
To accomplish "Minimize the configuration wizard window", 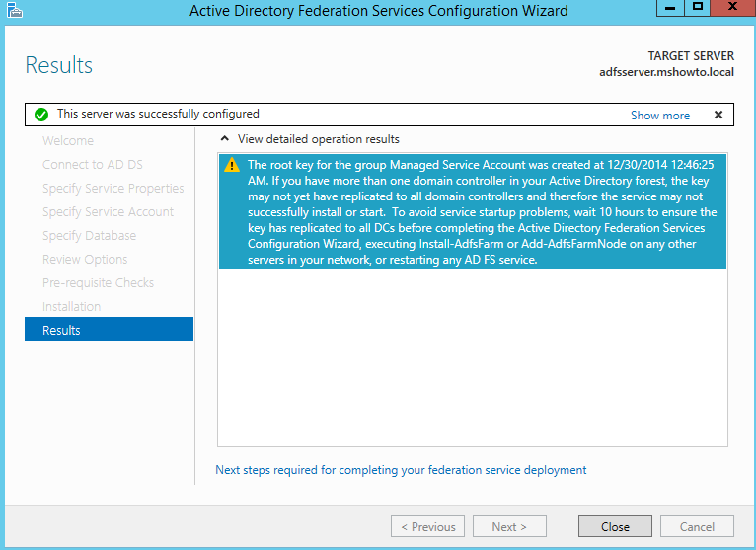I will (x=670, y=7).
